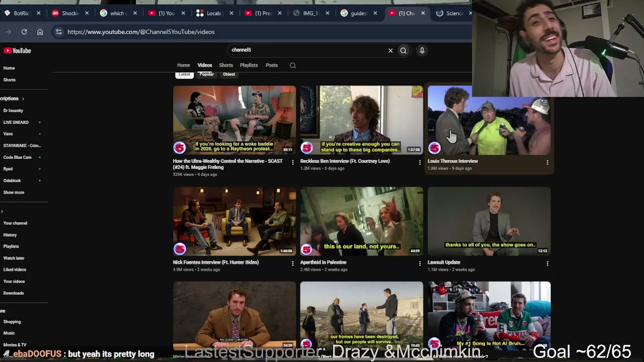Sort videos by Oldest chip
The height and width of the screenshot is (362, 644).
coord(229,74)
